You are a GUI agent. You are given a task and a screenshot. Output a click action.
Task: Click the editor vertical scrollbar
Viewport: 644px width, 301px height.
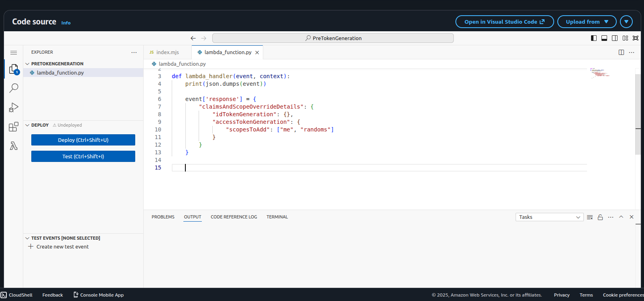pos(638,114)
